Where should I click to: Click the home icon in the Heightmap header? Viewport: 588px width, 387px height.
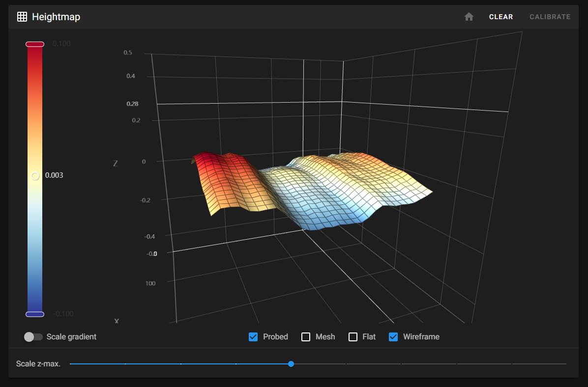(x=469, y=17)
